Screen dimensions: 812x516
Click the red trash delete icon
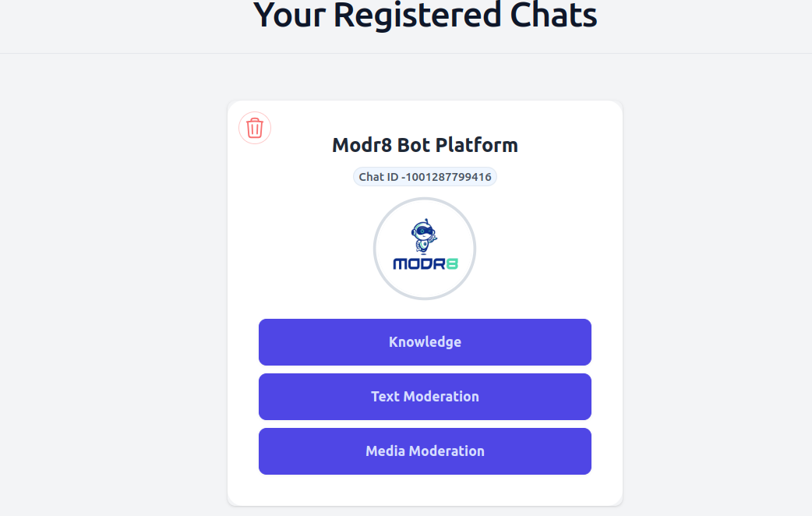[x=255, y=128]
